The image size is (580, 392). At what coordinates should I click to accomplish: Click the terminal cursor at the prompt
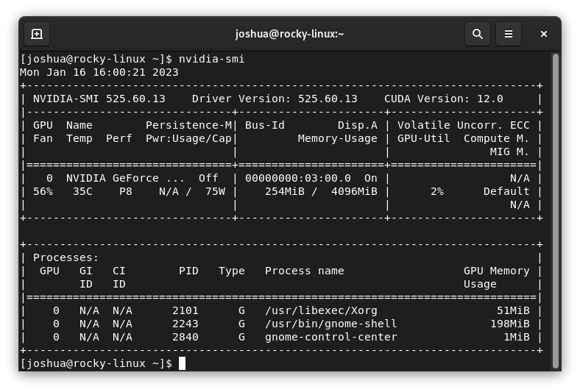coord(182,363)
